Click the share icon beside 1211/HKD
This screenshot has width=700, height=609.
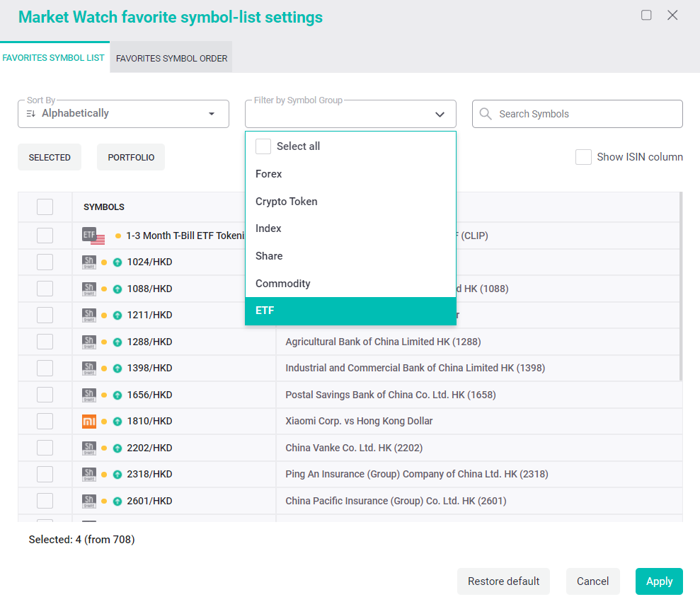[89, 315]
